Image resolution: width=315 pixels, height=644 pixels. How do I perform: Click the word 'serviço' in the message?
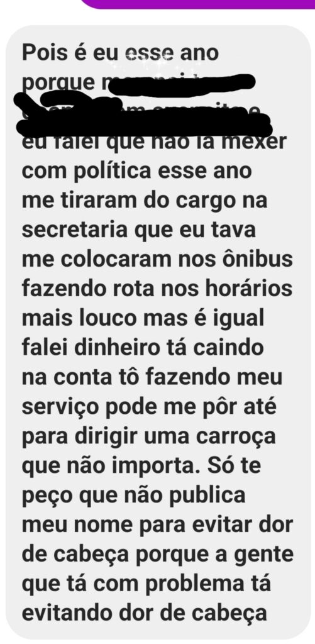pyautogui.click(x=54, y=408)
